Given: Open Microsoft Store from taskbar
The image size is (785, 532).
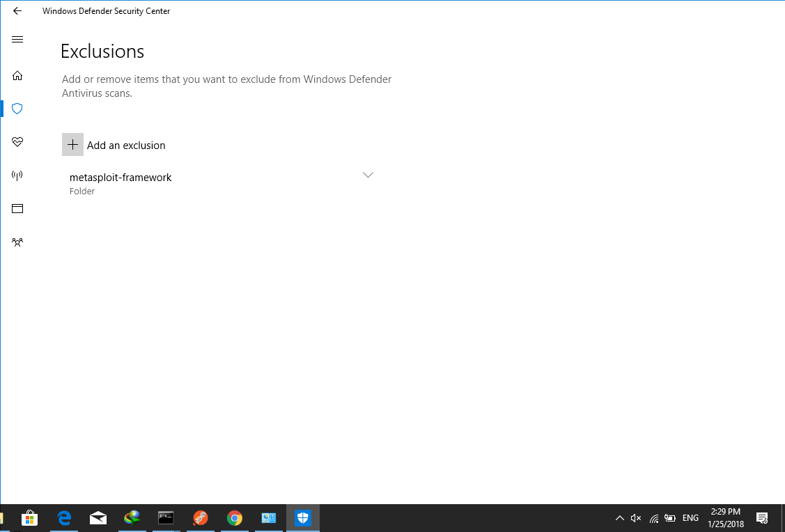Looking at the screenshot, I should (x=30, y=518).
